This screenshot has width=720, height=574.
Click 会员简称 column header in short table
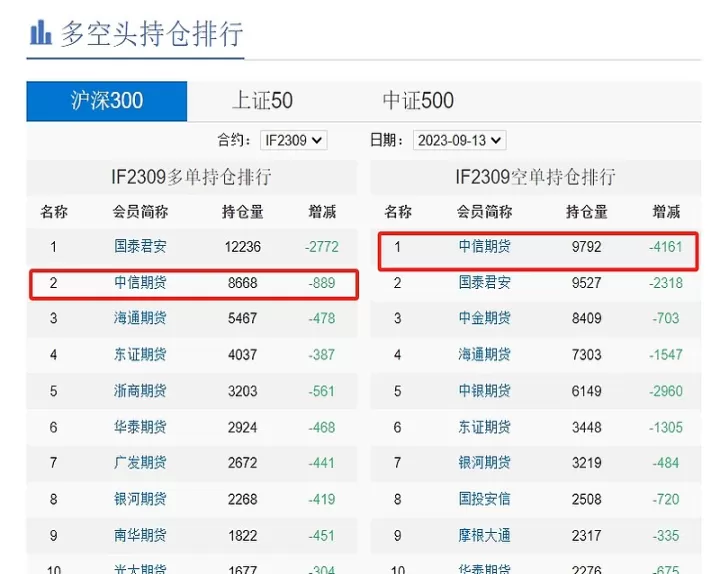pyautogui.click(x=484, y=212)
